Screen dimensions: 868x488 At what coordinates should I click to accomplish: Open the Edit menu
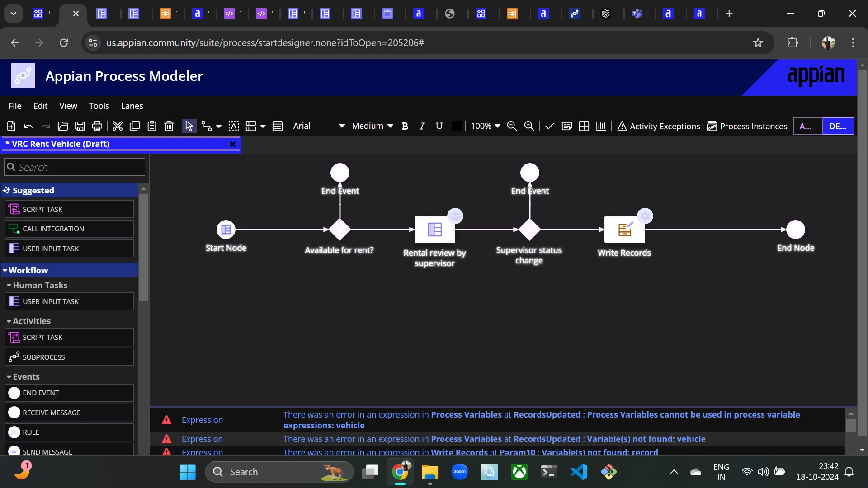coord(40,106)
